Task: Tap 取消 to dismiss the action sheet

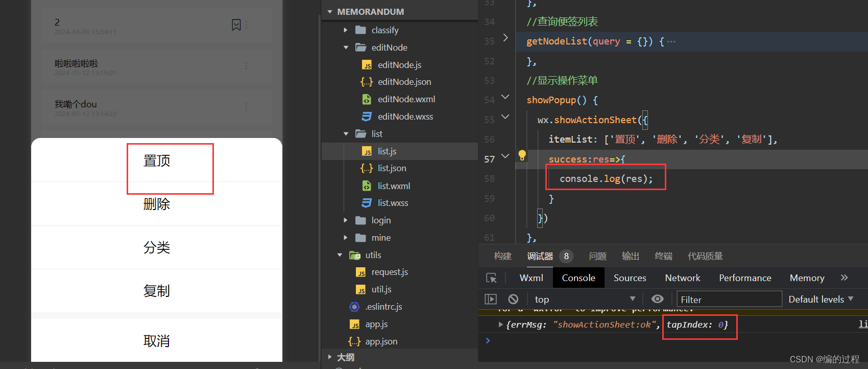Action: tap(157, 340)
